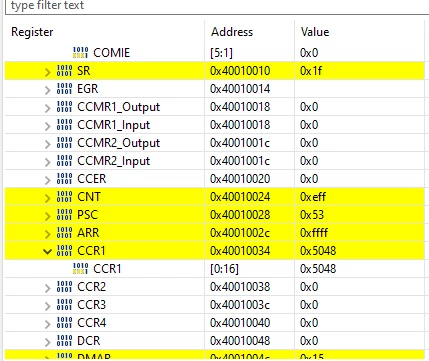Click the Value column header
429x361 pixels.
click(x=315, y=32)
